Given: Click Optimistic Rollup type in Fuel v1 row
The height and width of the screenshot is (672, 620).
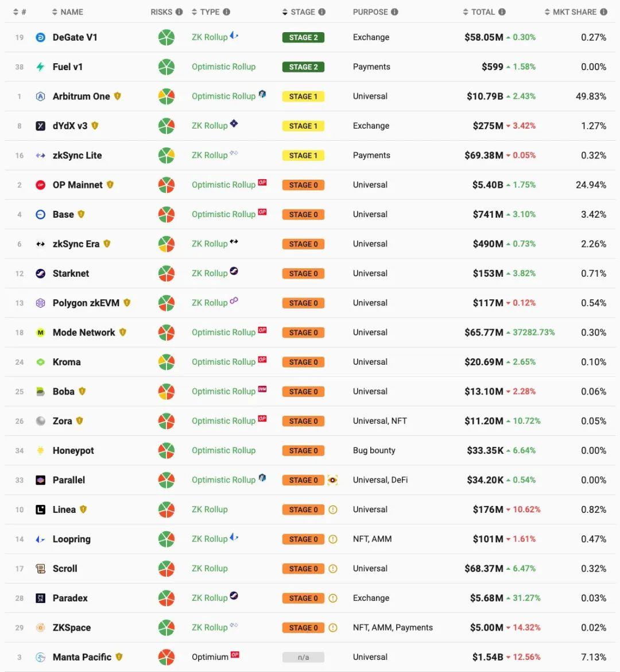Looking at the screenshot, I should 223,67.
